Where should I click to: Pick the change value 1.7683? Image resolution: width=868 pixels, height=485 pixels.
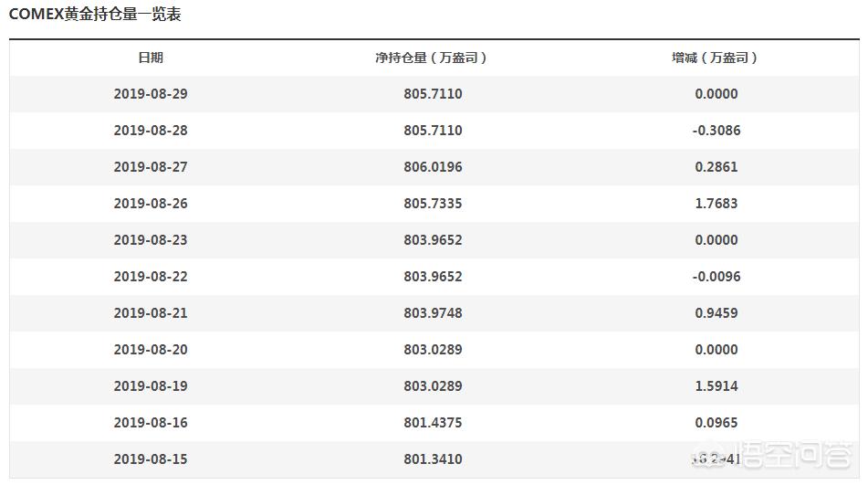coord(716,203)
